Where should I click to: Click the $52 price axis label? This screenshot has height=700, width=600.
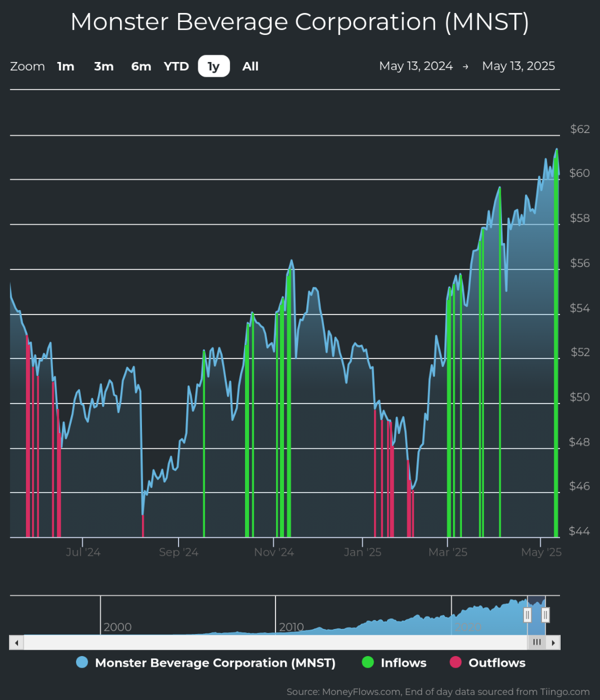coord(580,352)
